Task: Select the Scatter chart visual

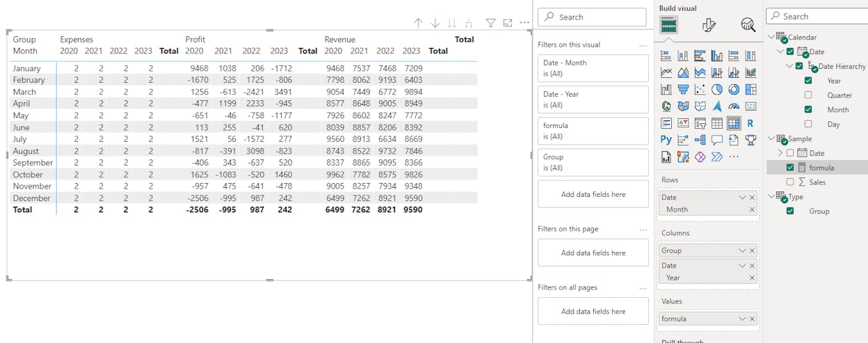Action: 700,89
